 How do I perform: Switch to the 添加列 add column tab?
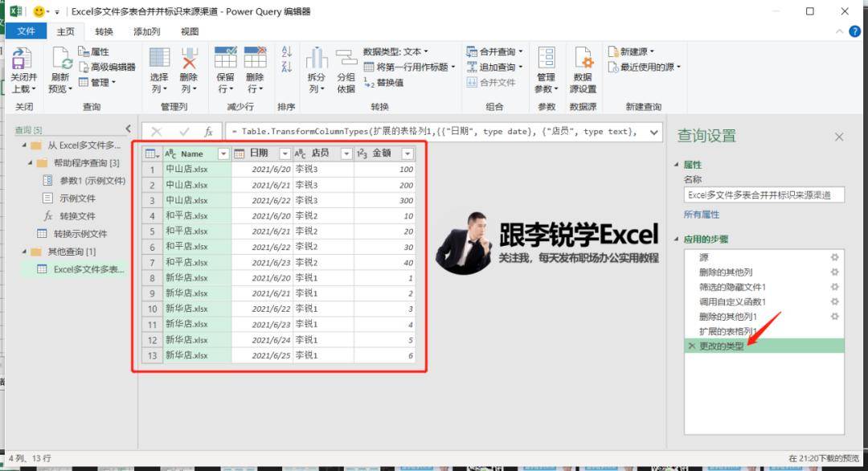147,31
